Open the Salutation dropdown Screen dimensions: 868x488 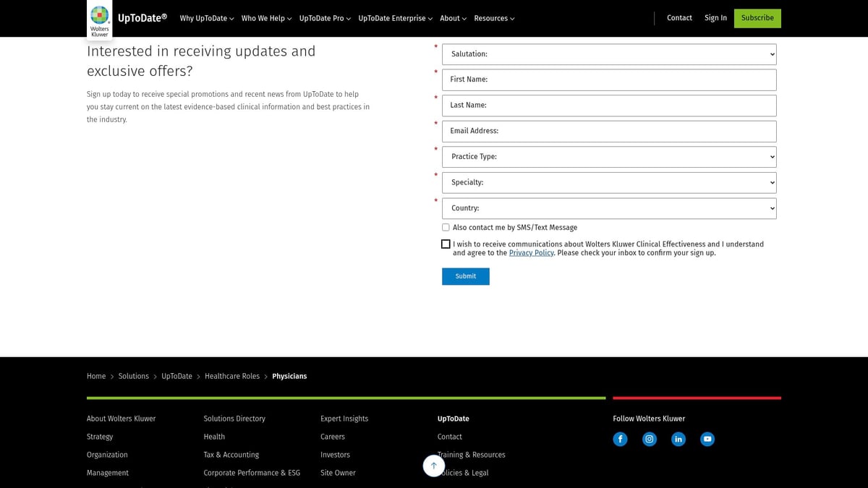pos(609,54)
